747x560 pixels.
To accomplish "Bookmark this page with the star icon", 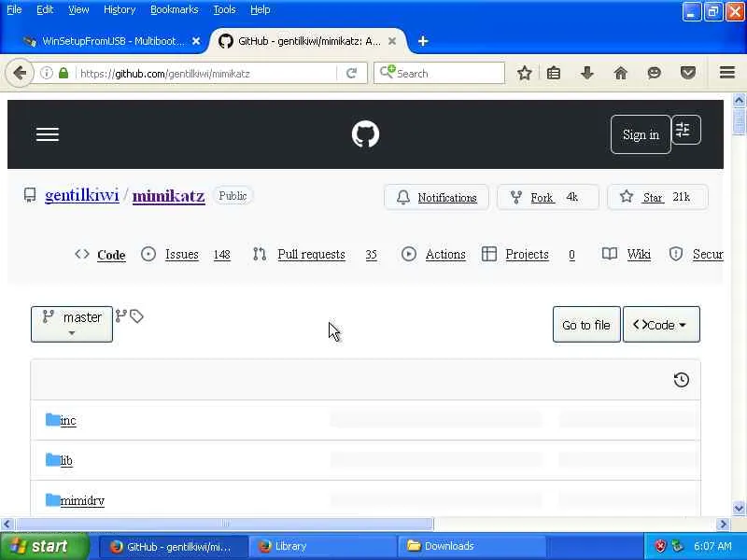I will tap(525, 73).
